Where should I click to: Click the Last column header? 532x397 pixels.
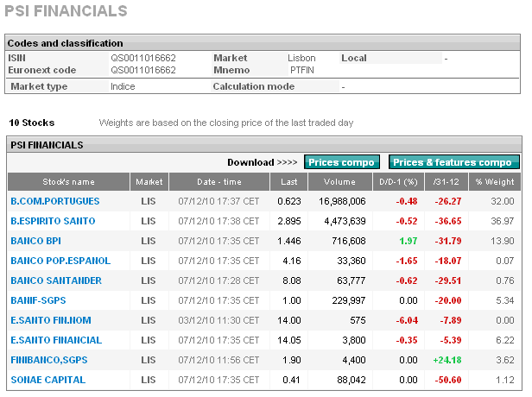pos(288,182)
